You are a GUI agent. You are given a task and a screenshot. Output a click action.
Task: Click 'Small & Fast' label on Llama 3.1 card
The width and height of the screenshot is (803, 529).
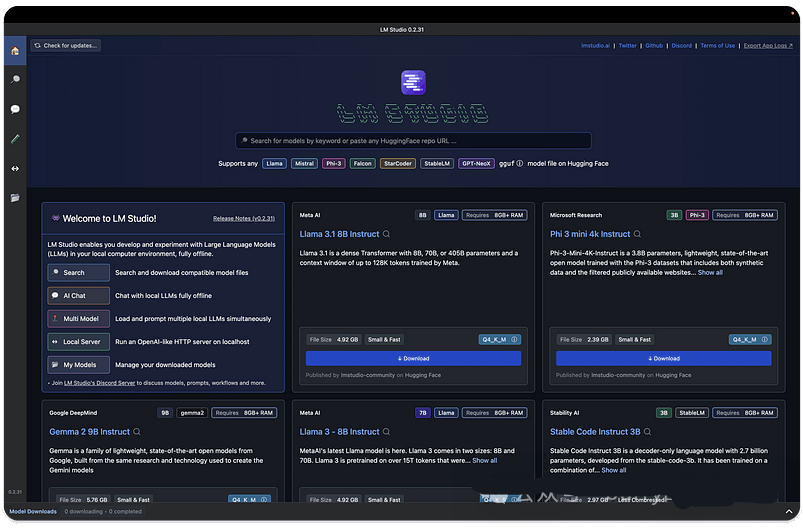[384, 340]
